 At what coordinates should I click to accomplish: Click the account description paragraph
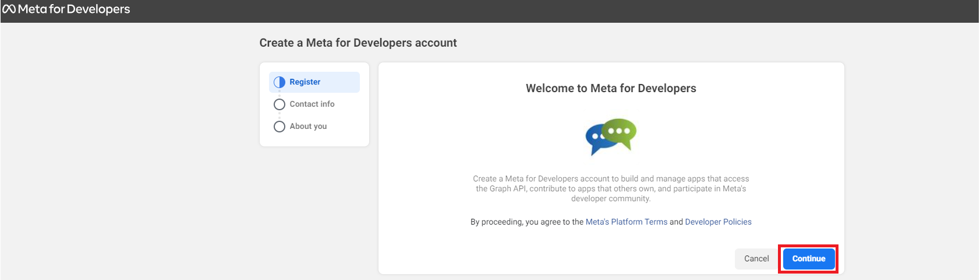[611, 189]
